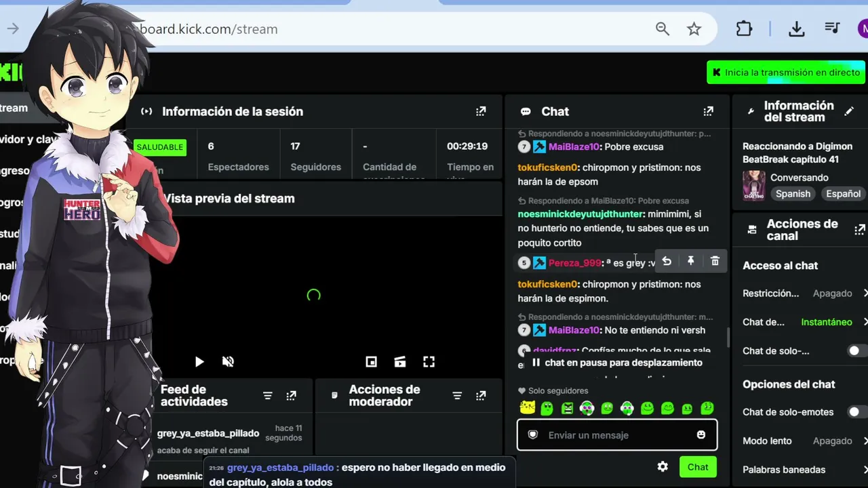The height and width of the screenshot is (488, 868).
Task: Open the browser extensions puzzle icon
Action: [x=744, y=28]
